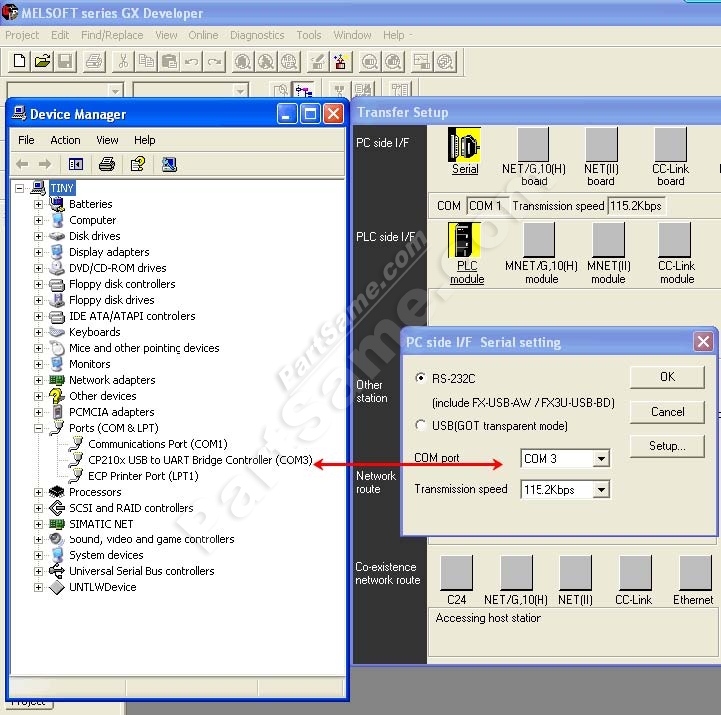Screen dimensions: 721x715
Task: Open the Transmission speed dropdown in Serial setting
Action: click(x=601, y=490)
